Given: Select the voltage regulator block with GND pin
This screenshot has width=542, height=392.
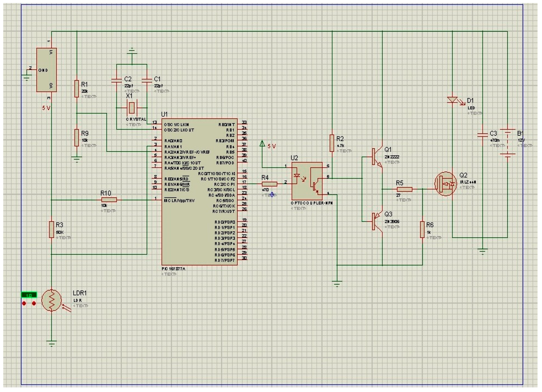Looking at the screenshot, I should coord(46,70).
